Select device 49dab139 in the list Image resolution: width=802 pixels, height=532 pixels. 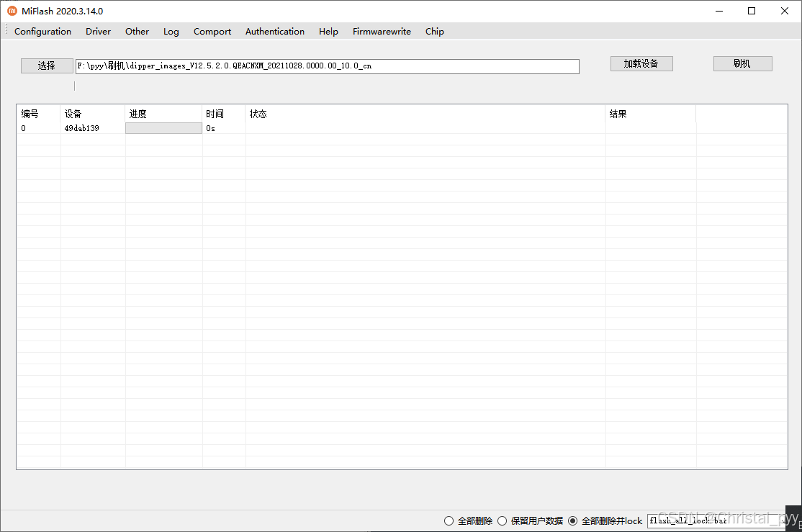click(x=82, y=128)
